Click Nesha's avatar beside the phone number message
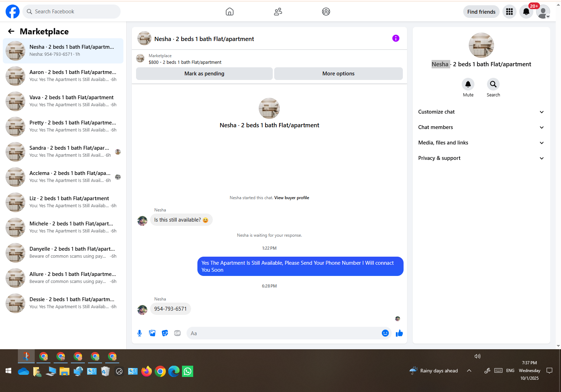 pyautogui.click(x=142, y=310)
